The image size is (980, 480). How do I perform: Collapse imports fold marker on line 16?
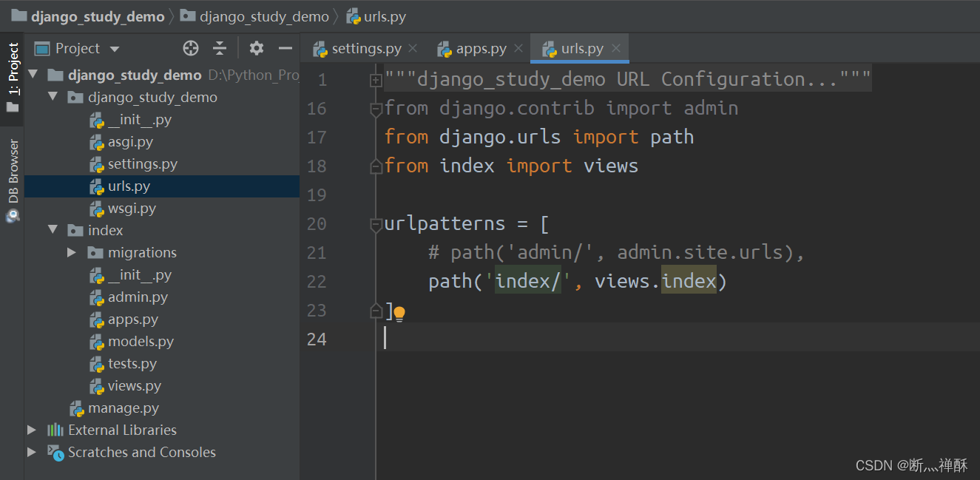[x=376, y=109]
